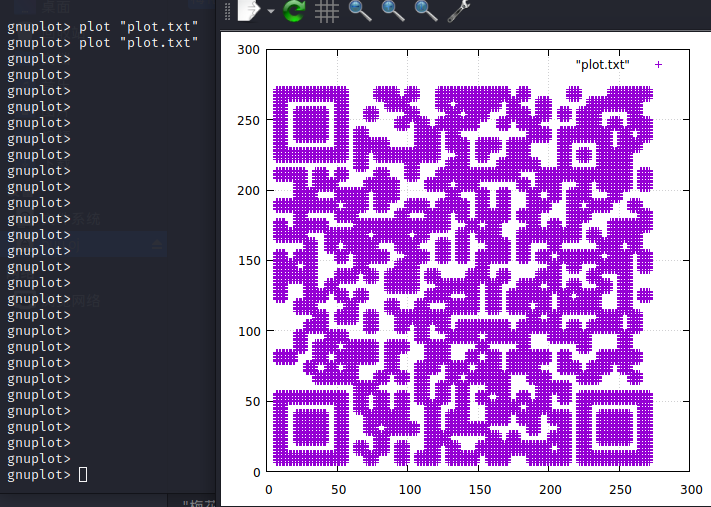Toggle the grid display icon

click(x=327, y=11)
